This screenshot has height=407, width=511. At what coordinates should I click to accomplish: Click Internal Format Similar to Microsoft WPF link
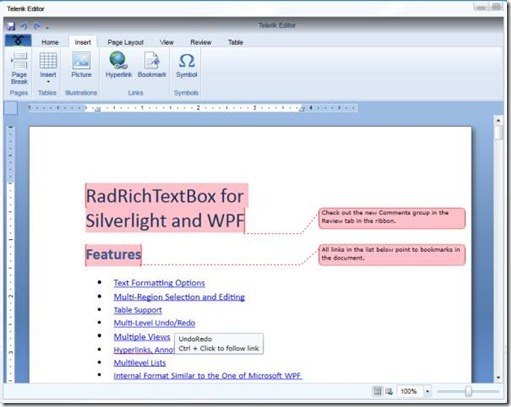click(208, 376)
